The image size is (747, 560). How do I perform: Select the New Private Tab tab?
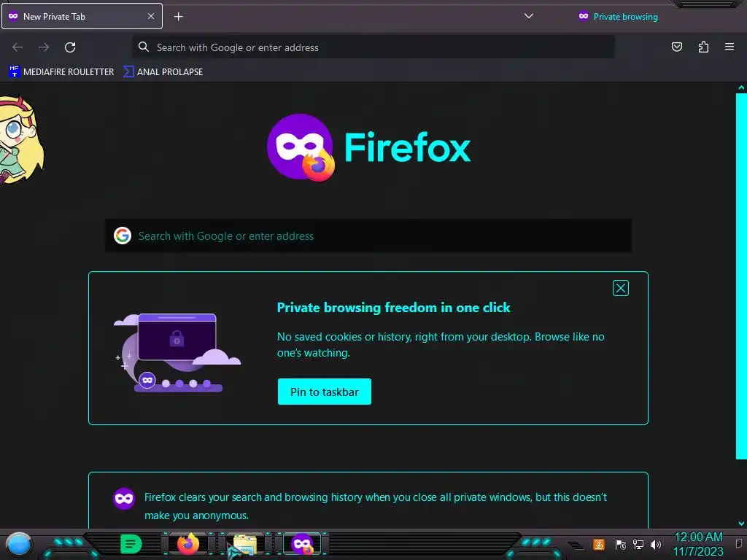[82, 16]
